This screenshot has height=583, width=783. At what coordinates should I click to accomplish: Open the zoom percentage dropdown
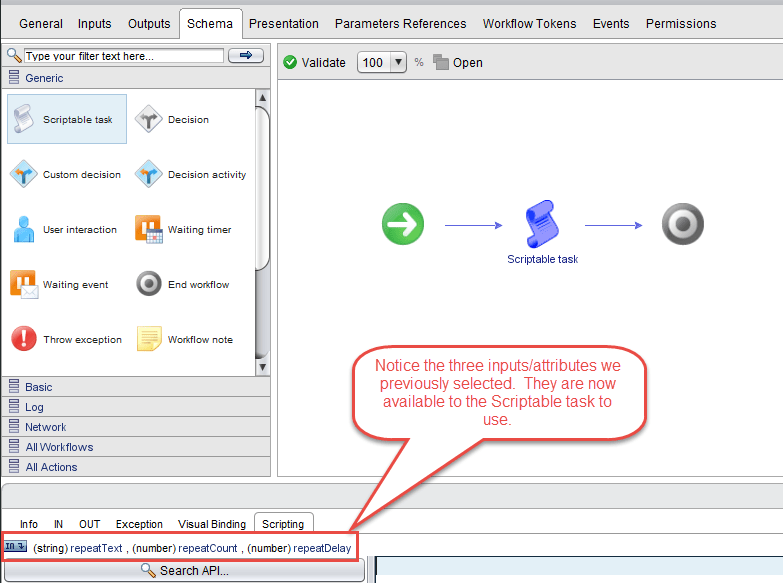(398, 62)
